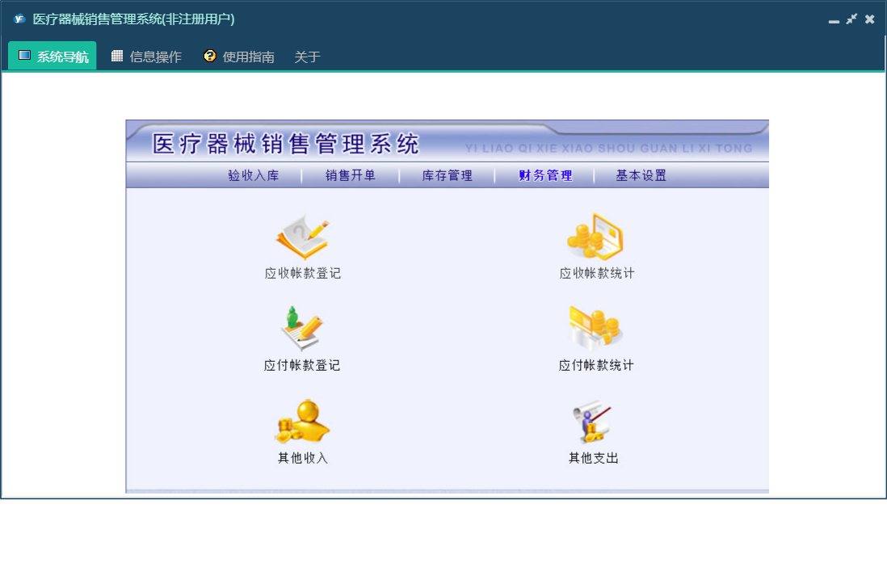Viewport: 887px width, 588px height.
Task: Restore the window size using the title bar button
Action: click(851, 19)
